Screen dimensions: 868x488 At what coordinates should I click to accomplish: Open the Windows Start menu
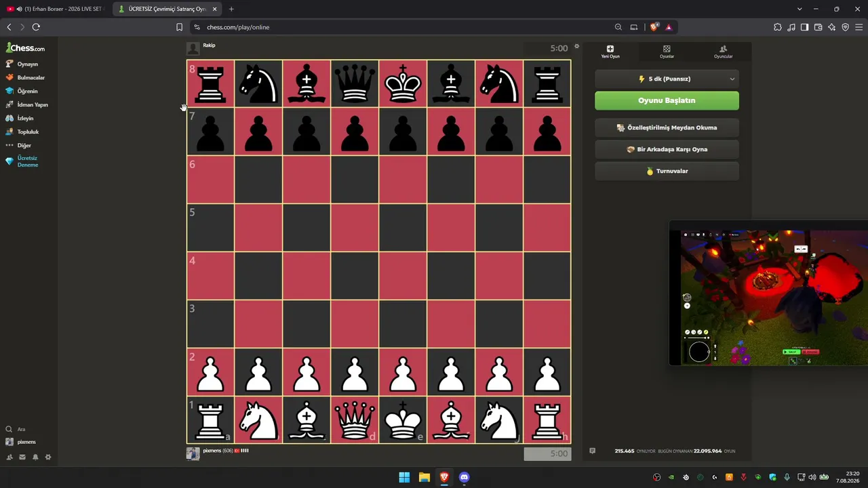404,477
